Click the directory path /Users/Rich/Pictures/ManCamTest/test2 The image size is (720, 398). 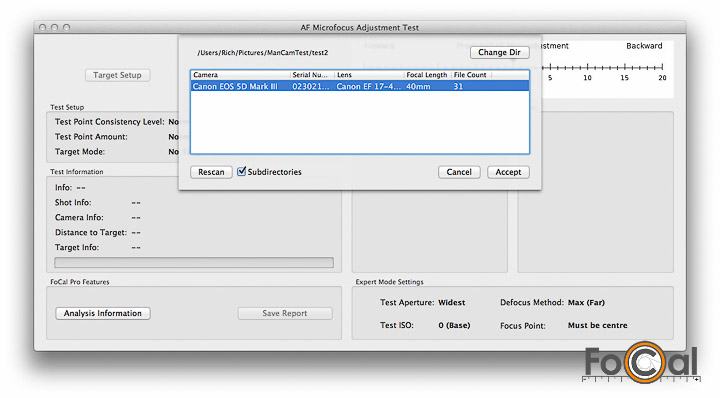click(x=263, y=53)
